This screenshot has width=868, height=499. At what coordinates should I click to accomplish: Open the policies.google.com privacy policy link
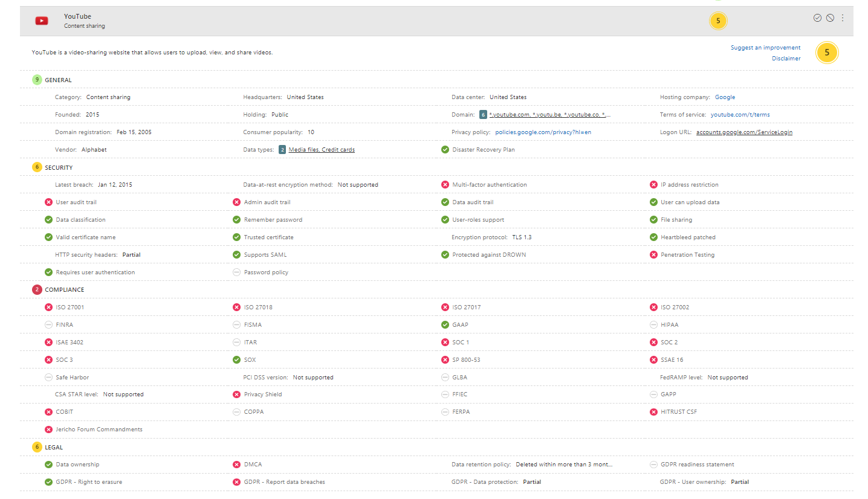pos(543,132)
